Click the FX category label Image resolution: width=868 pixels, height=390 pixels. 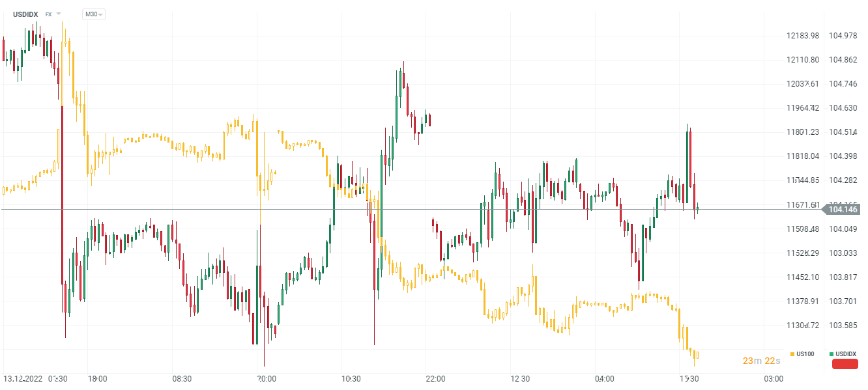click(48, 14)
